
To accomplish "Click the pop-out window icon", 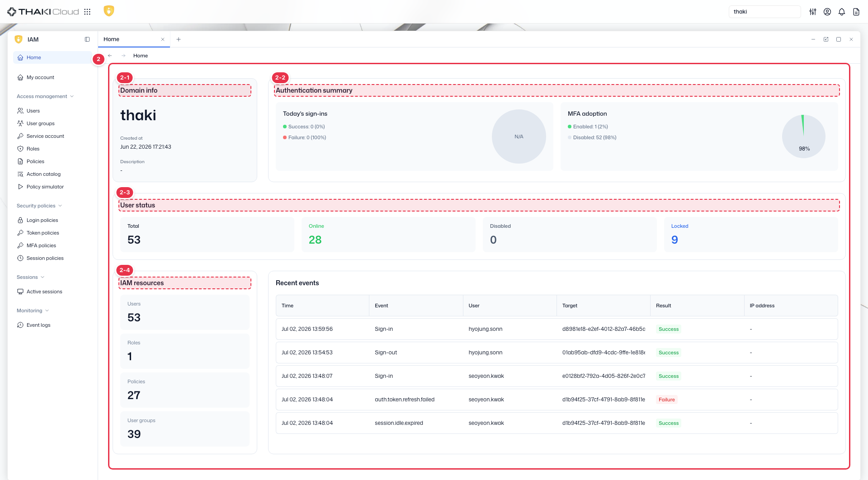I will [826, 39].
